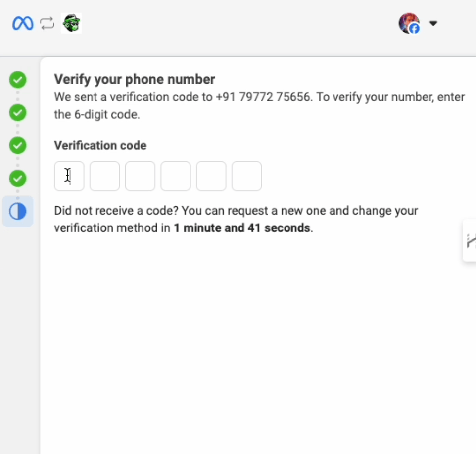Viewport: 476px width, 454px height.
Task: Open the green monkey business avatar
Action: (71, 23)
